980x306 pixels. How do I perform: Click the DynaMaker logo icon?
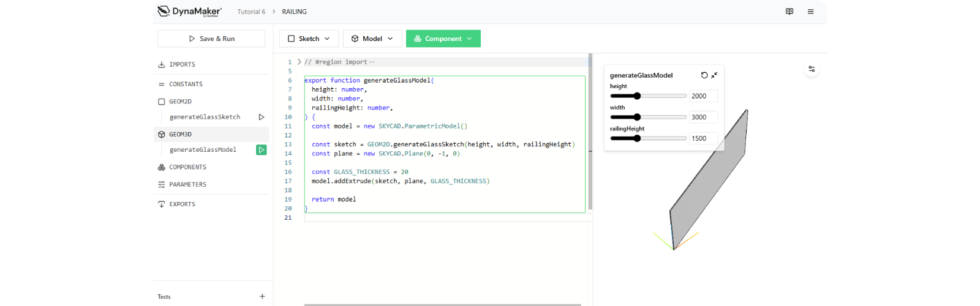164,11
